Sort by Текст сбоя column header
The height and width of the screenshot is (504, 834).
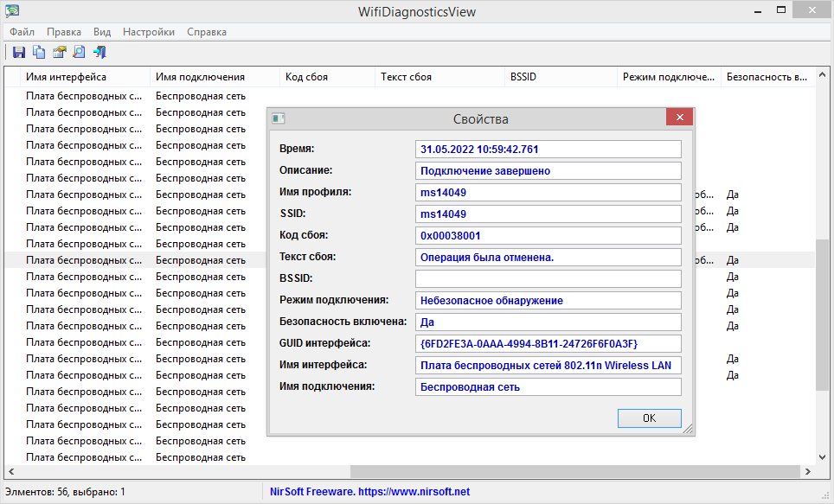pyautogui.click(x=439, y=77)
